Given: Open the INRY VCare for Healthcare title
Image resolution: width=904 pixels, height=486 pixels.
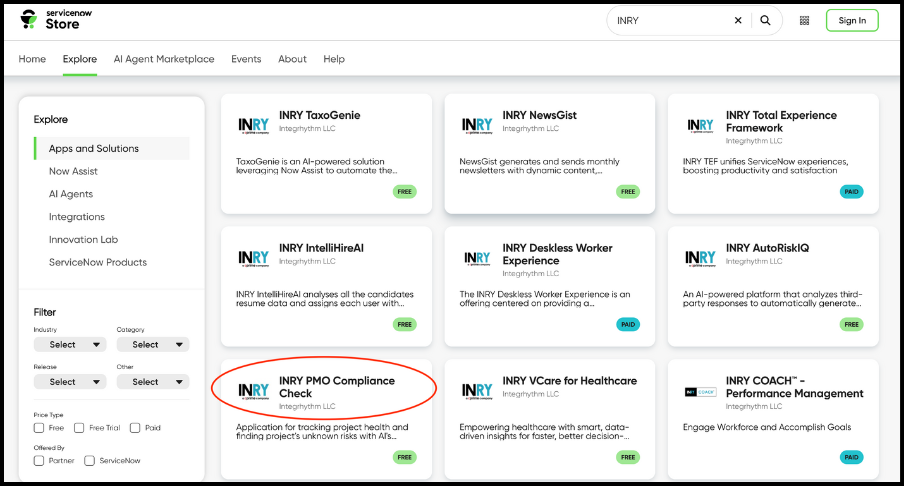Looking at the screenshot, I should tap(570, 380).
